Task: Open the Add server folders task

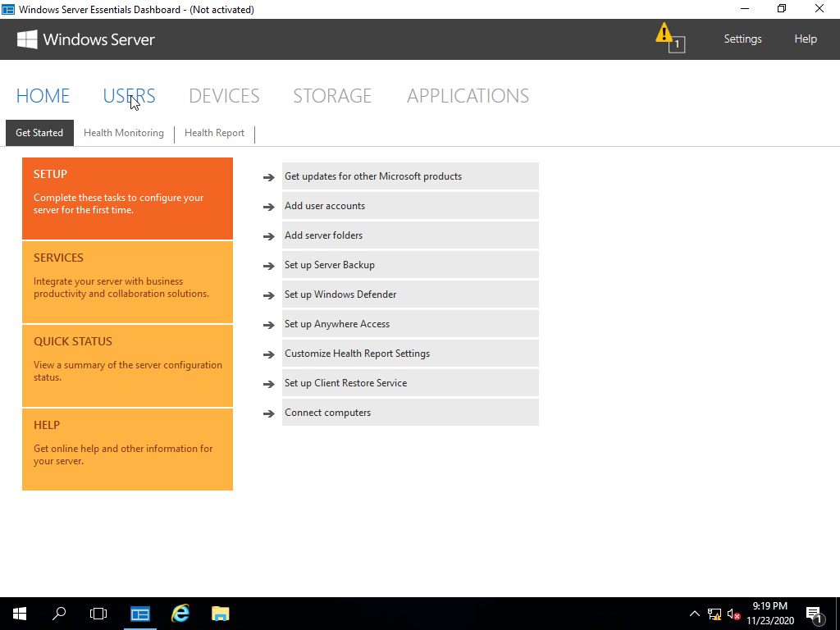Action: 410,235
